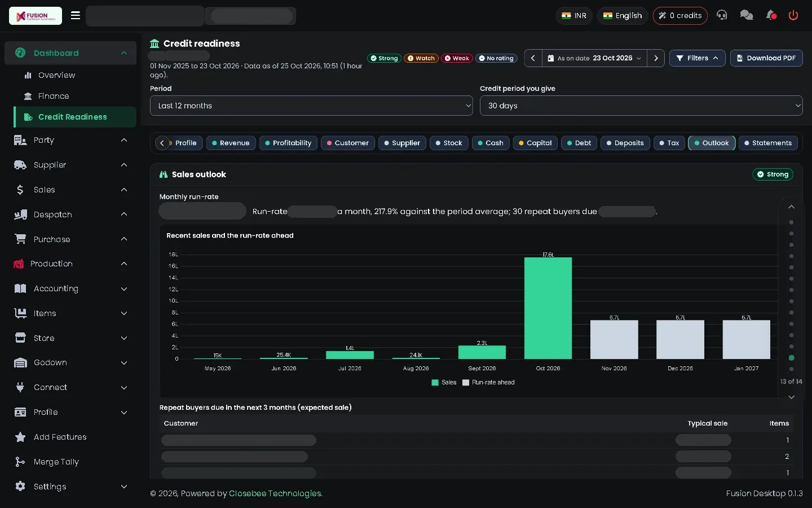Switch to the Cash tab
The height and width of the screenshot is (508, 812).
[x=491, y=143]
